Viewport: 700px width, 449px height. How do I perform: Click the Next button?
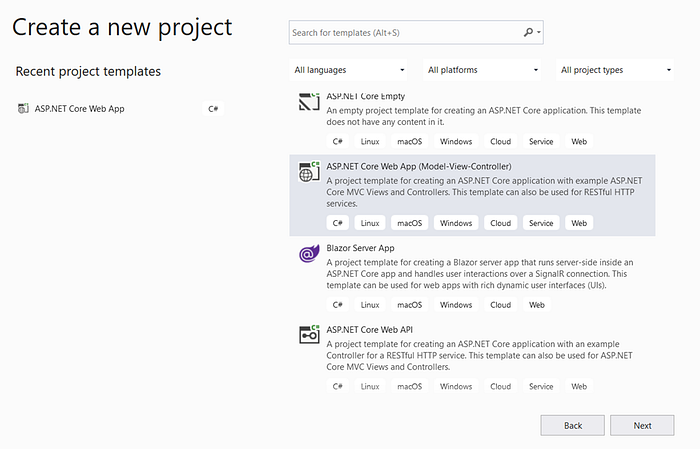642,425
